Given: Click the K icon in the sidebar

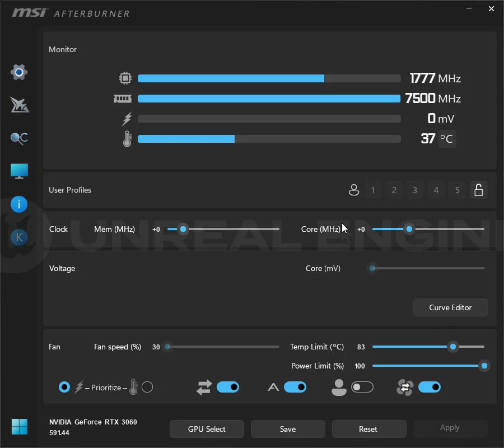Looking at the screenshot, I should click(x=19, y=237).
